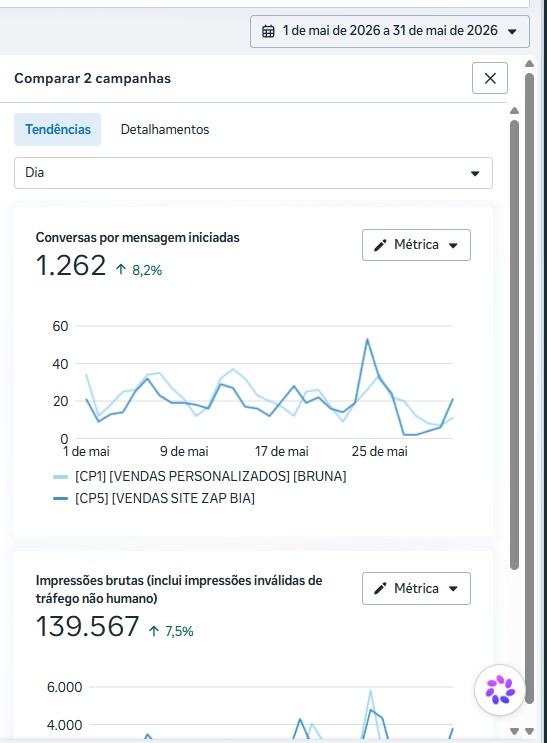Click the peak point on the 24 de mai spike

(367, 339)
